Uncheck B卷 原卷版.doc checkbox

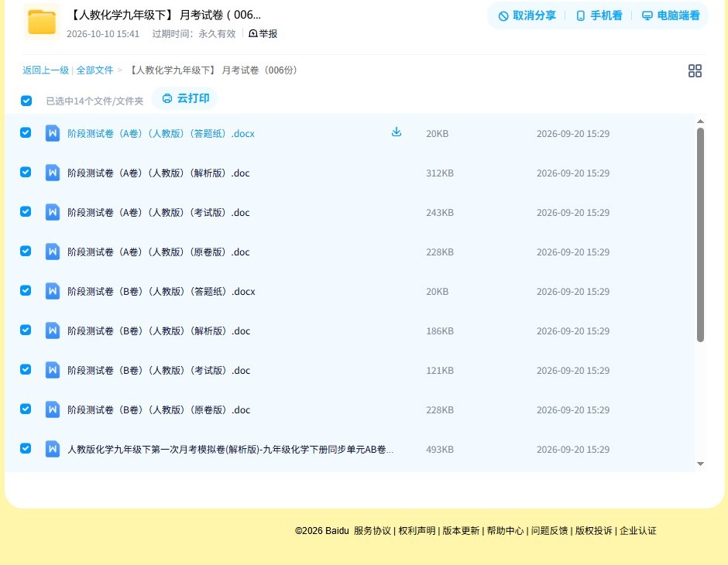[26, 409]
